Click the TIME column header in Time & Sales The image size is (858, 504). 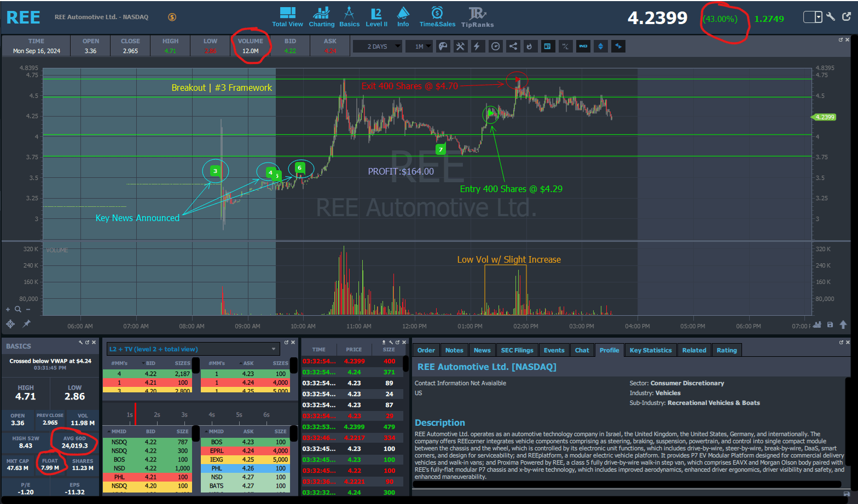(x=318, y=349)
